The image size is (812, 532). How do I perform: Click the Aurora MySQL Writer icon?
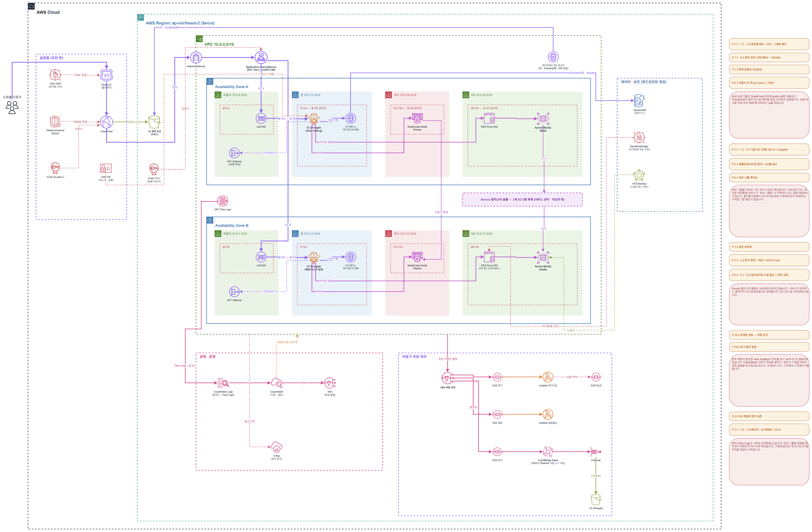(543, 119)
